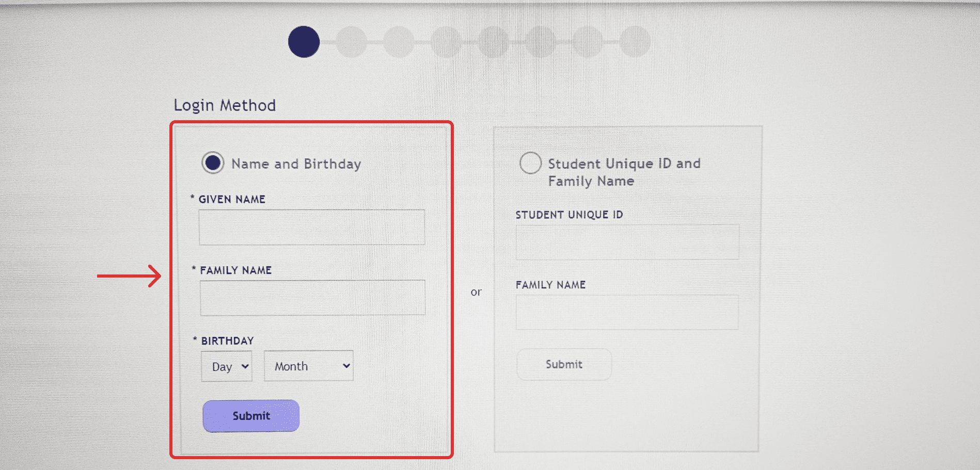Click the Name and Birthday label text
This screenshot has width=980, height=470.
296,164
